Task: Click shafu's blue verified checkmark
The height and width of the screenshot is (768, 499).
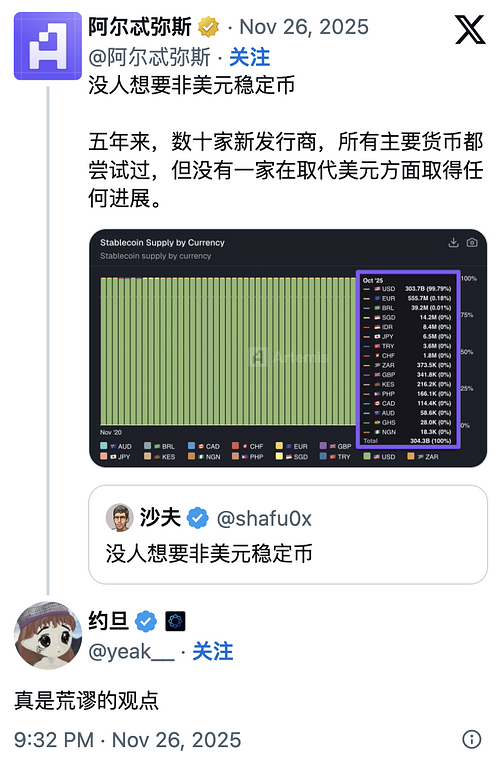Action: 197,518
